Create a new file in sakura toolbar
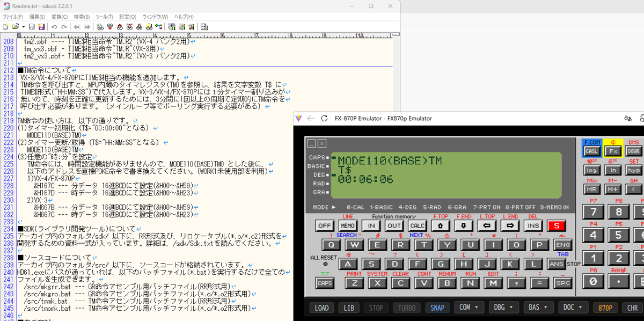The width and height of the screenshot is (644, 321). [x=5, y=26]
